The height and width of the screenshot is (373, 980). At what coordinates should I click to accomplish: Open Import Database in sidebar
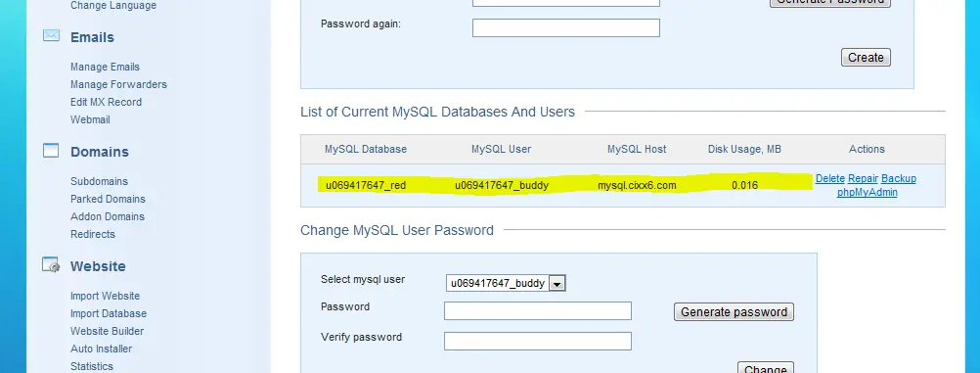pos(109,313)
